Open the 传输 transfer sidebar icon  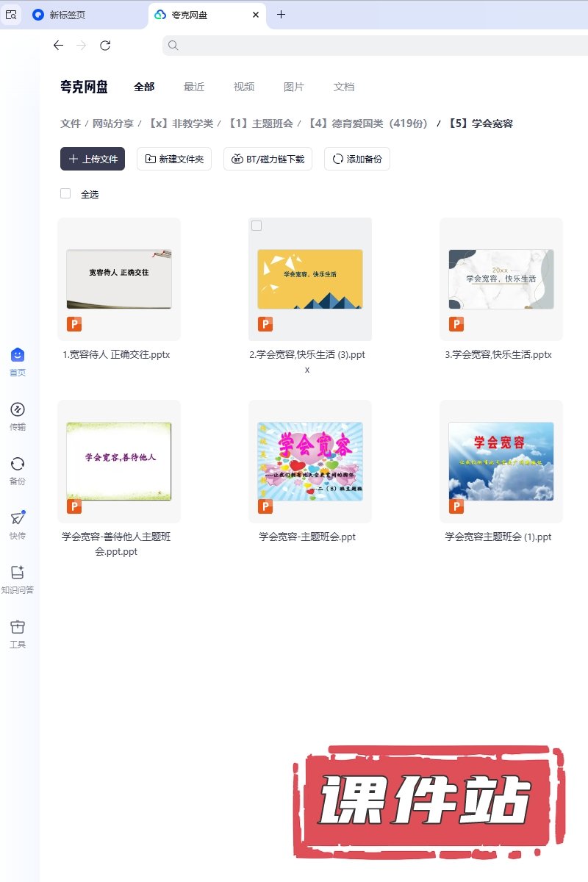coord(18,409)
